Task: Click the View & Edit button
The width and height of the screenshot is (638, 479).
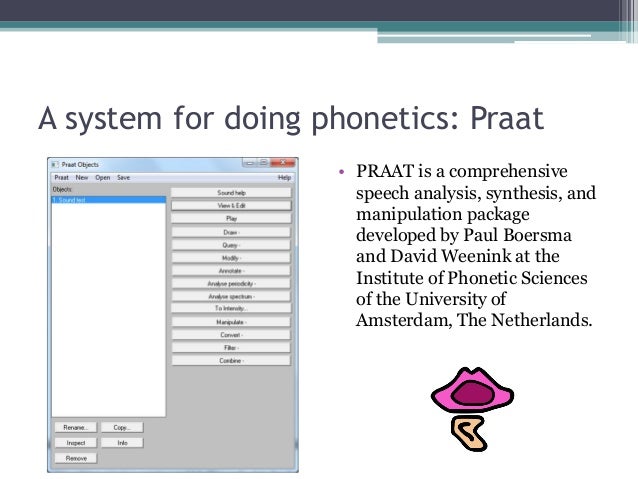Action: pyautogui.click(x=231, y=206)
